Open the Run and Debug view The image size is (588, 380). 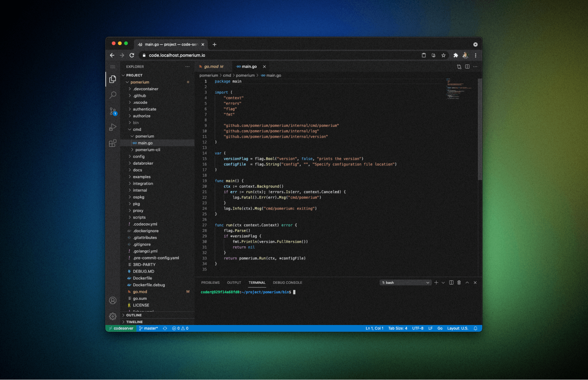pyautogui.click(x=113, y=127)
